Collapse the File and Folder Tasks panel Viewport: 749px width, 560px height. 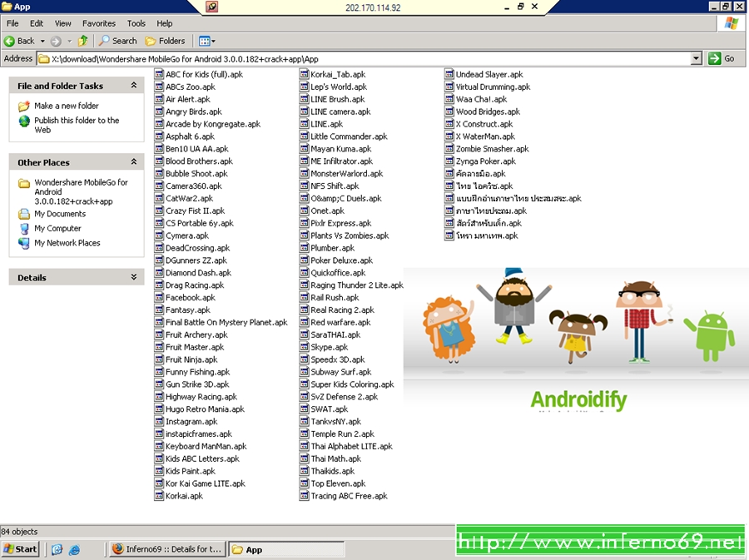[134, 86]
